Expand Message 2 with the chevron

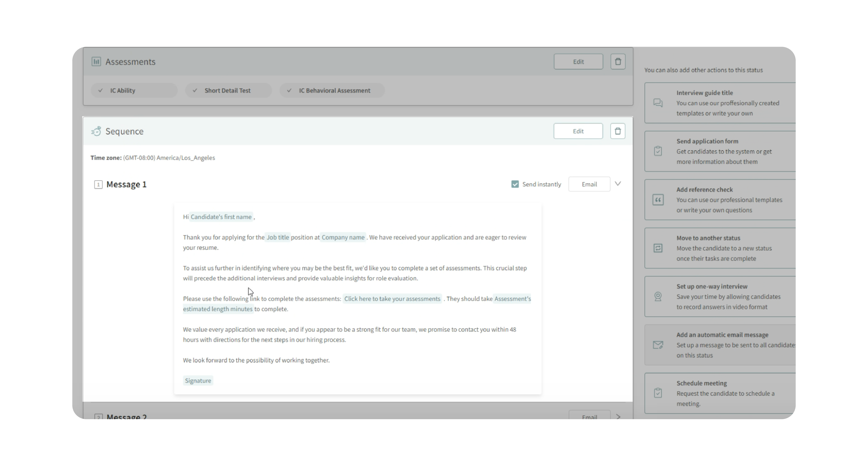[618, 417]
